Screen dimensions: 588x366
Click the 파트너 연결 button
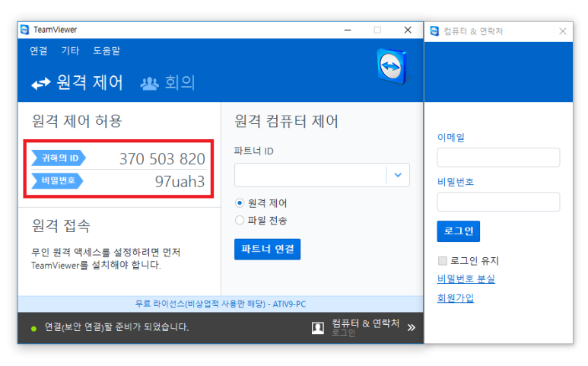coord(267,249)
